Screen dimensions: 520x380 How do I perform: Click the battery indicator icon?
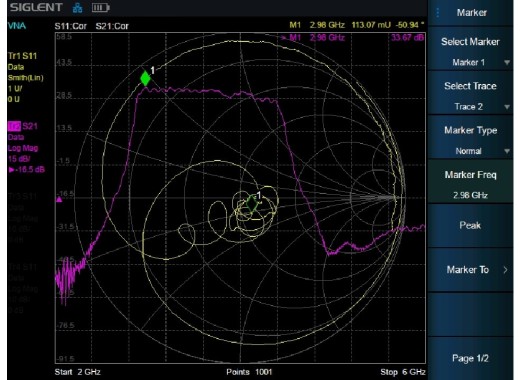(100, 8)
